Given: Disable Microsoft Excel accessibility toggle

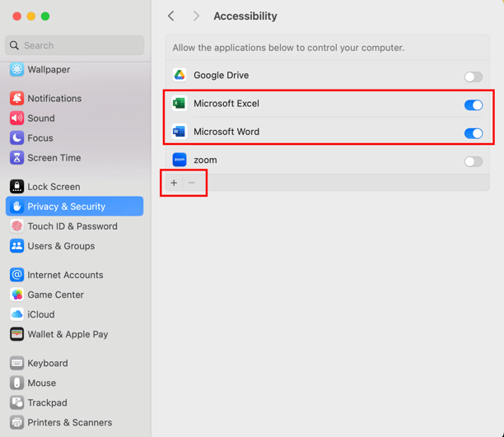Looking at the screenshot, I should [473, 105].
